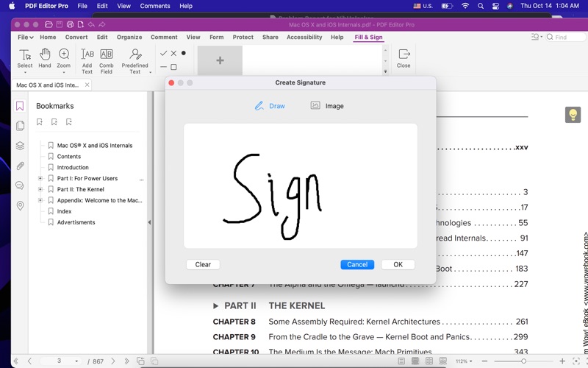Open macOS Control Center icon
Screen dimensions: 588x368
(495, 6)
